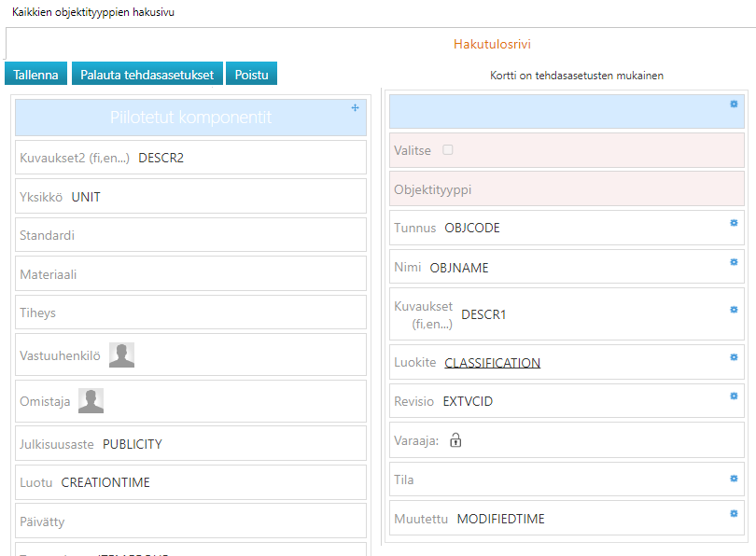Click the Revisio field gear icon

pyautogui.click(x=734, y=396)
